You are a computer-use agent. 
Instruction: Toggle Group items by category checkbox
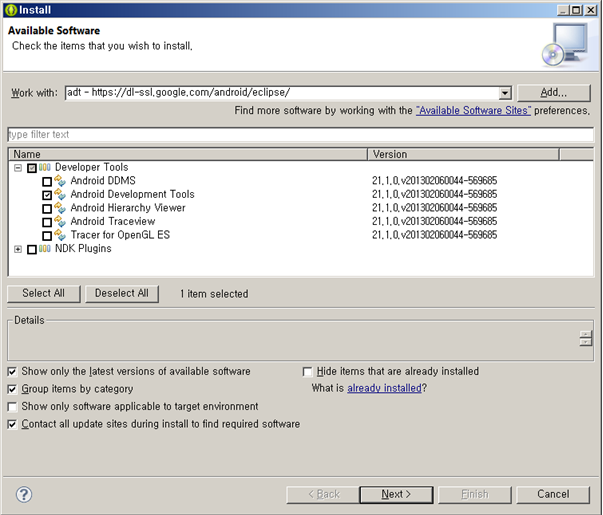tap(12, 389)
